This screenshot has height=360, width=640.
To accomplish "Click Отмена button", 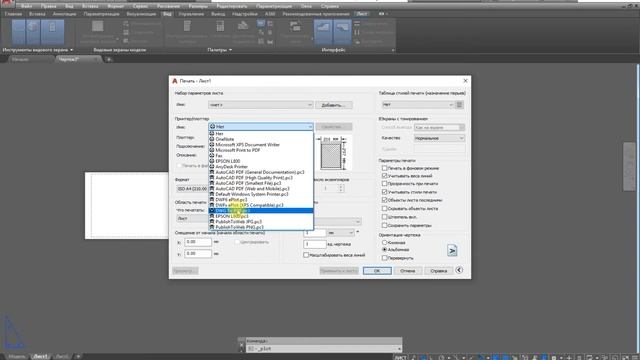I will 407,271.
